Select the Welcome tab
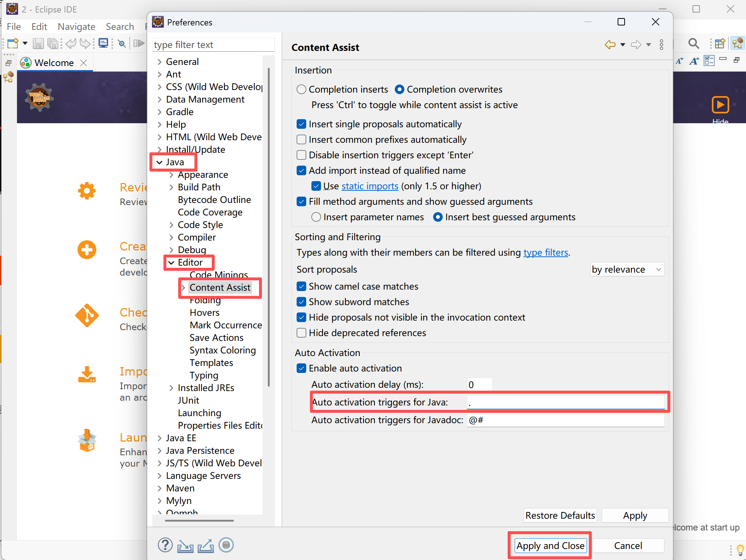This screenshot has height=560, width=746. tap(54, 63)
